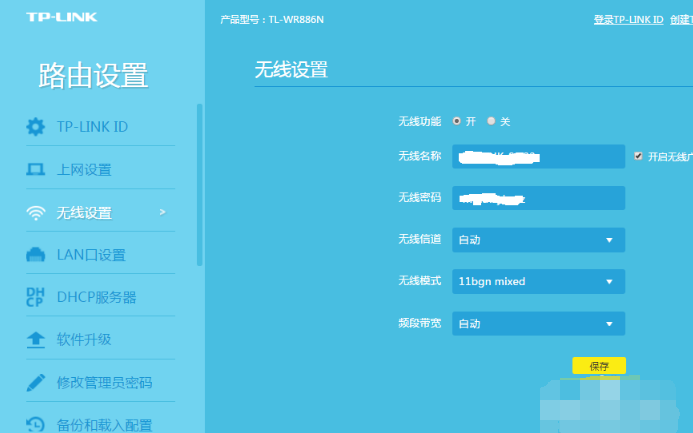Click the DHCP icon in the sidebar
This screenshot has height=433, width=693.
pyautogui.click(x=35, y=297)
